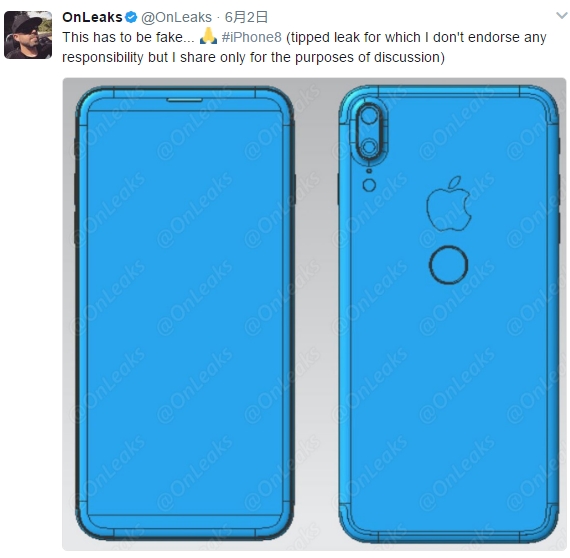Viewport: 570px width, 558px height.
Task: Click the flash circle beneath the camera module
Action: pyautogui.click(x=369, y=185)
